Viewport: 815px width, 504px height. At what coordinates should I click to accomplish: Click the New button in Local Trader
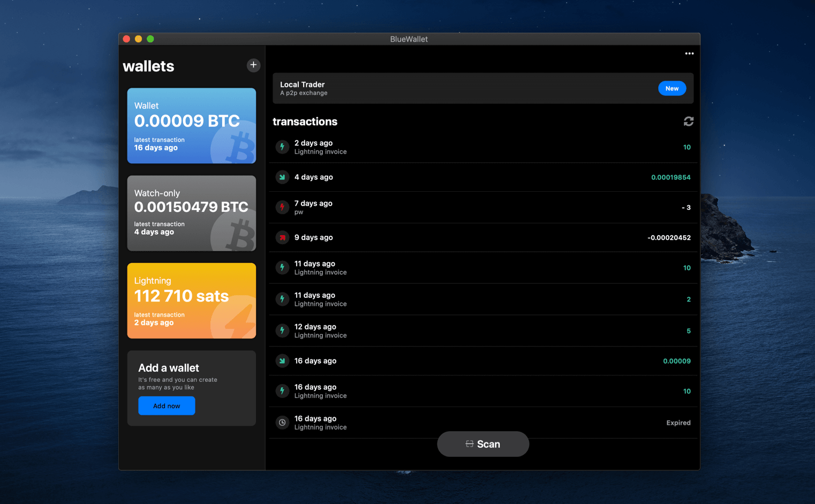coord(672,88)
